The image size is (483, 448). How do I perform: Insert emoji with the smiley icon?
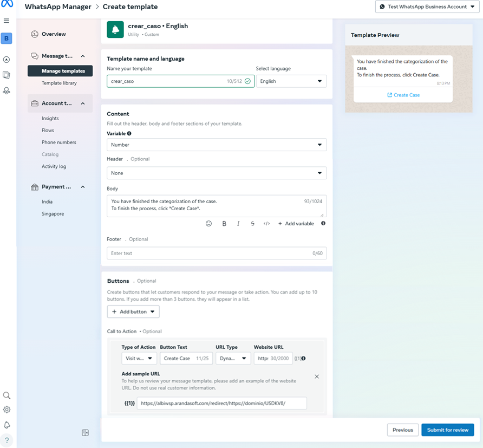[x=208, y=224]
